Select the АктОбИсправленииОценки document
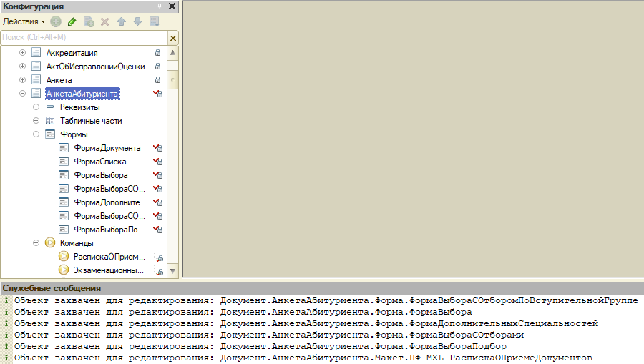Screen dimensions: 644x364 (x=95, y=67)
